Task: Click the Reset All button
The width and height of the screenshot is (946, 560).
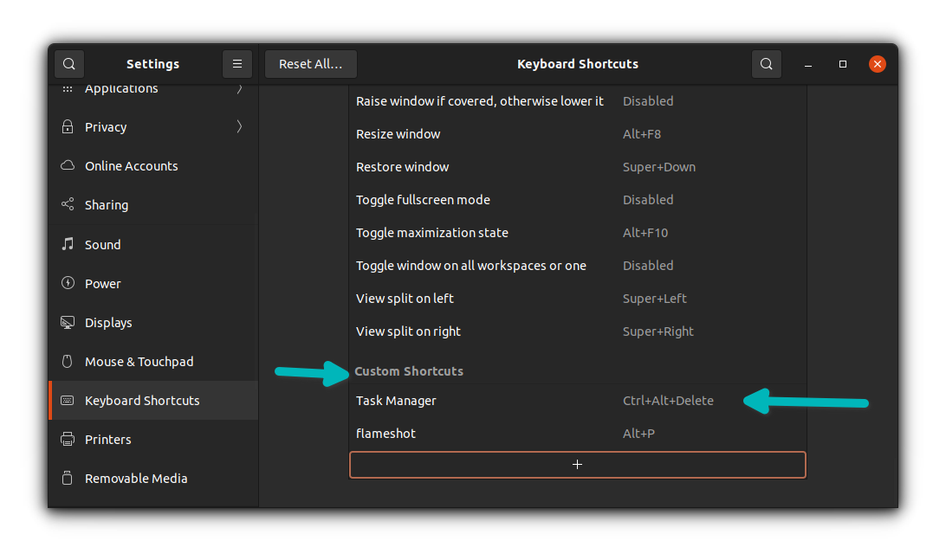Action: [x=310, y=63]
